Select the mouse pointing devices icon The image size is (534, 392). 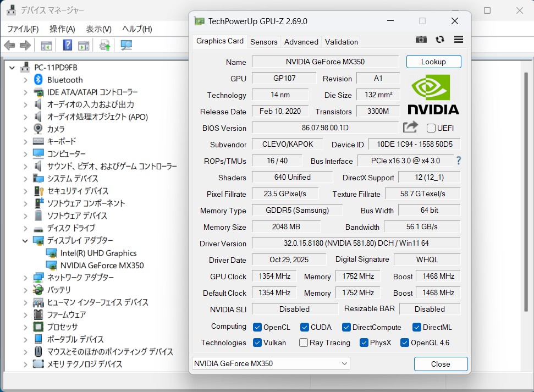[38, 351]
